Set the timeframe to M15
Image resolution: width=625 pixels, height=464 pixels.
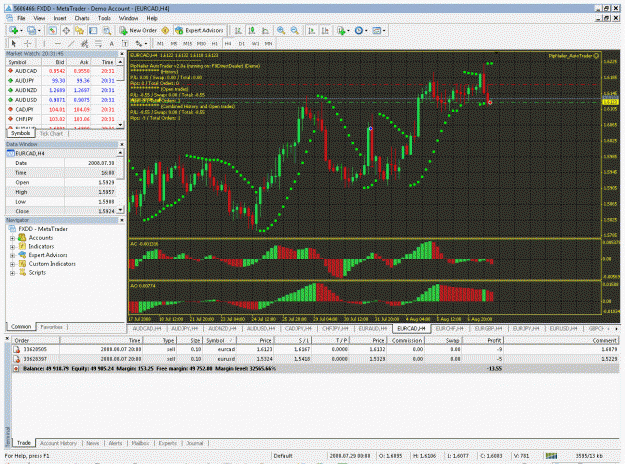[x=187, y=43]
